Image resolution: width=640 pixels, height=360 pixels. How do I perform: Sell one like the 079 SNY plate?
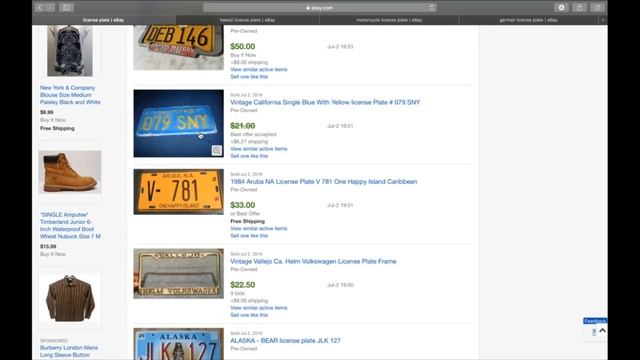pos(249,156)
